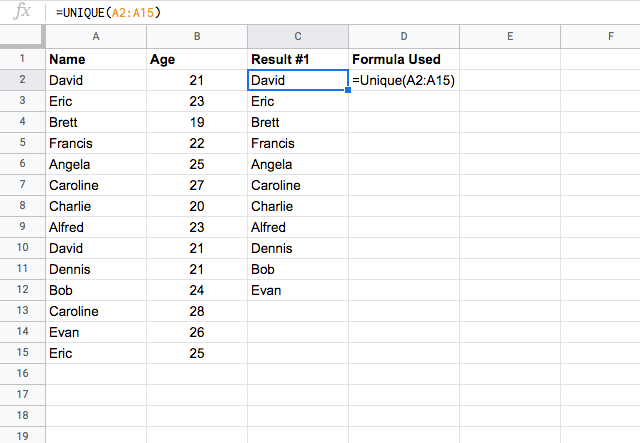The image size is (640, 443).
Task: Select column E header
Action: click(510, 36)
